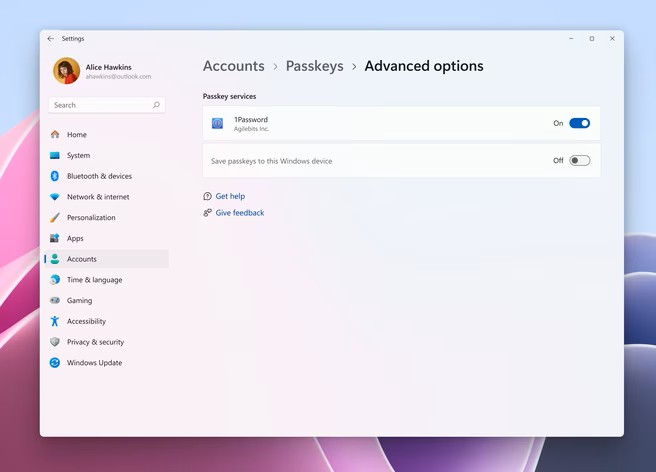Open Personalization settings page
The width and height of the screenshot is (656, 472).
pyautogui.click(x=90, y=218)
